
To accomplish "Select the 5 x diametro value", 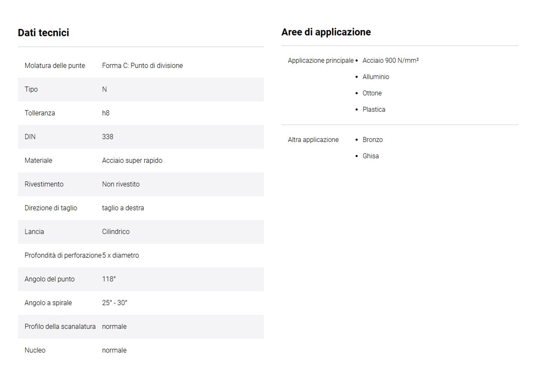I will [x=121, y=255].
